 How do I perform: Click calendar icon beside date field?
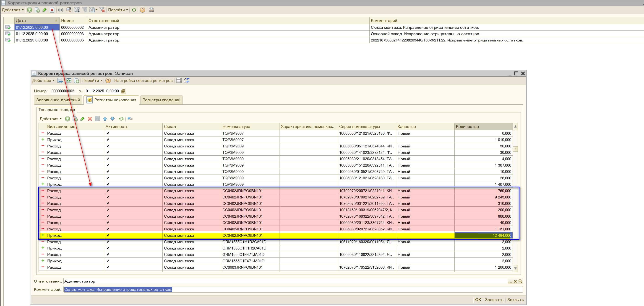pos(123,91)
